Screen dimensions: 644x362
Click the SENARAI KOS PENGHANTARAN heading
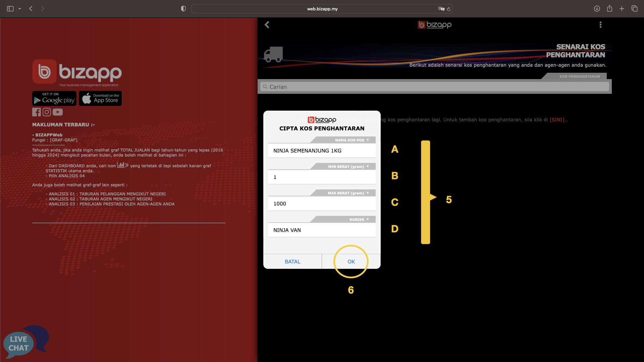[x=576, y=51]
